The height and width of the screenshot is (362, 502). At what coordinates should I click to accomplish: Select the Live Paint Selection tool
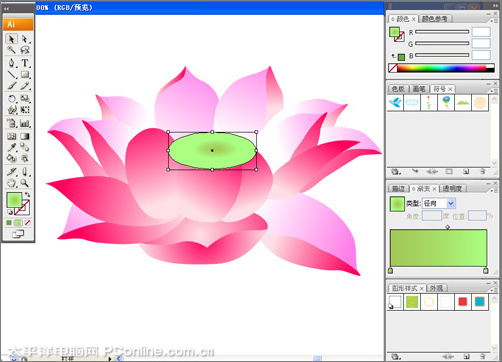[25, 158]
